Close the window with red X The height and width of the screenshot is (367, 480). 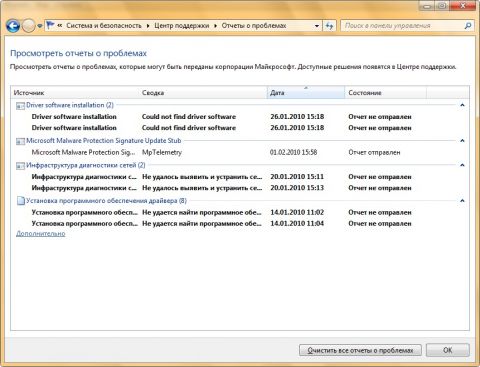[x=463, y=6]
